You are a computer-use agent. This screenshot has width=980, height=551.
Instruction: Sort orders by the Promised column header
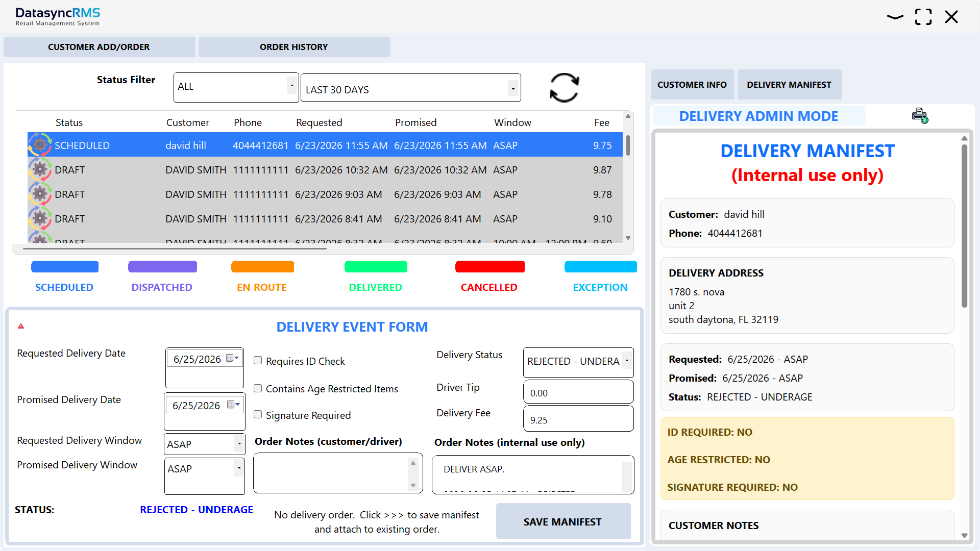click(415, 122)
